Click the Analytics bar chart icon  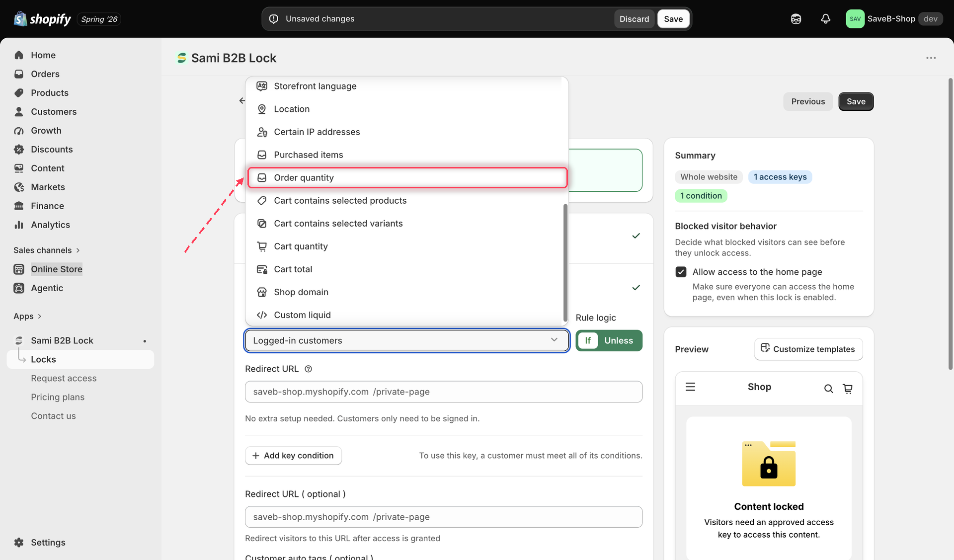click(19, 225)
